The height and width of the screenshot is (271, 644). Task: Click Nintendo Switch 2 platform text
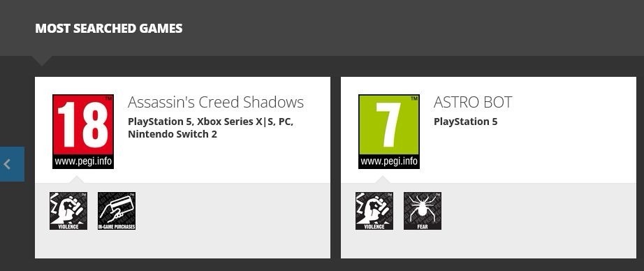[172, 134]
